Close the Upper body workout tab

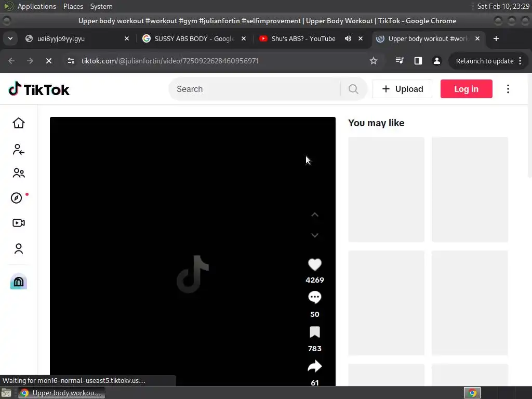coord(477,38)
